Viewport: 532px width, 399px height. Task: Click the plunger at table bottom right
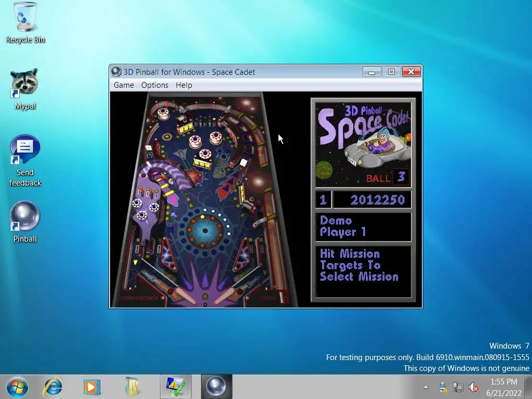click(x=281, y=297)
